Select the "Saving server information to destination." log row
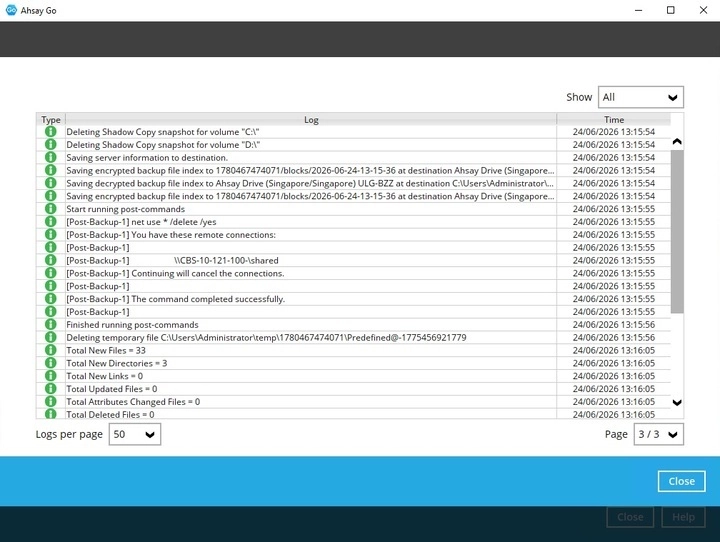 pos(353,158)
